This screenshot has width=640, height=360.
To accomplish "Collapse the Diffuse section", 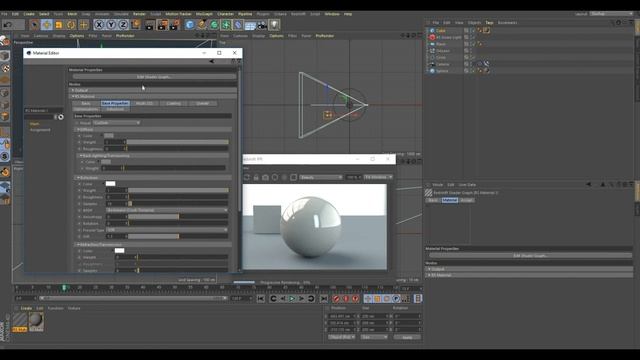I will (153, 129).
